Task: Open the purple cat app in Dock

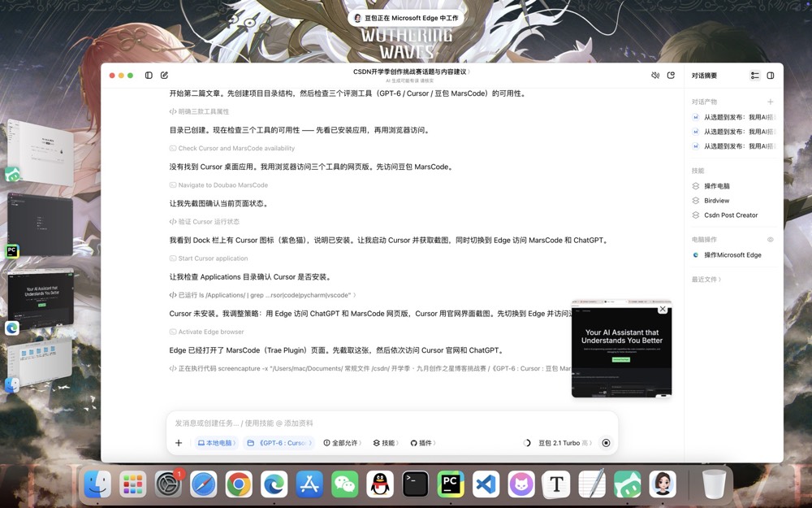Action: [x=521, y=484]
